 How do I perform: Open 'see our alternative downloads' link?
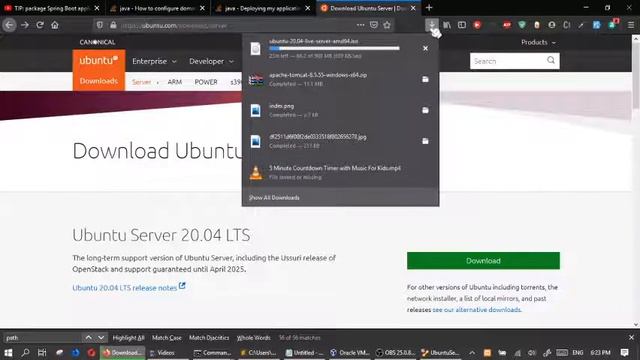click(477, 310)
